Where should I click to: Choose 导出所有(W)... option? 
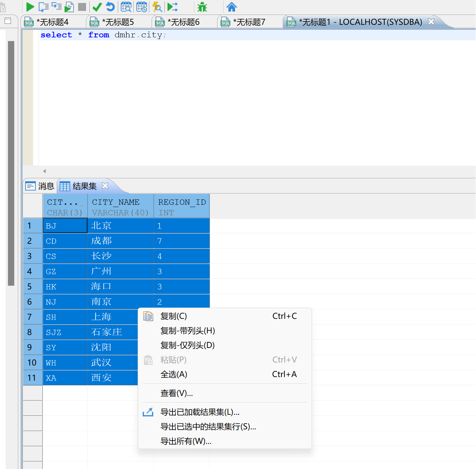click(x=225, y=441)
